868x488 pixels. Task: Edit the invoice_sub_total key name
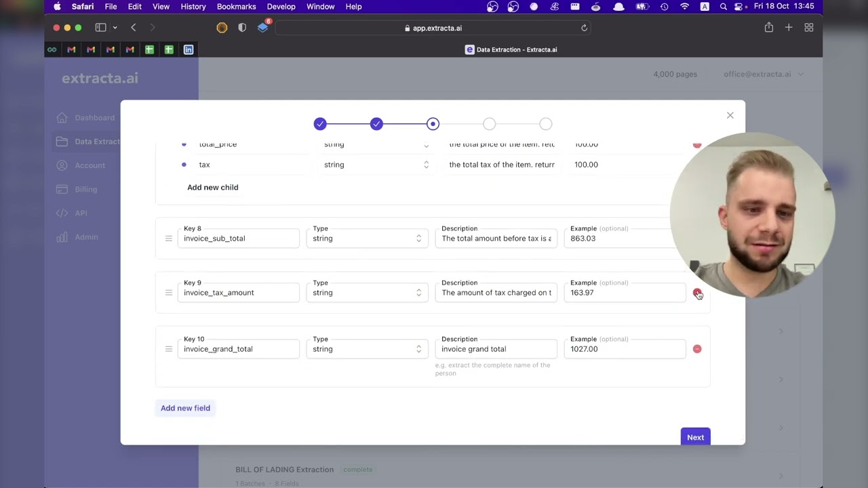coord(238,239)
